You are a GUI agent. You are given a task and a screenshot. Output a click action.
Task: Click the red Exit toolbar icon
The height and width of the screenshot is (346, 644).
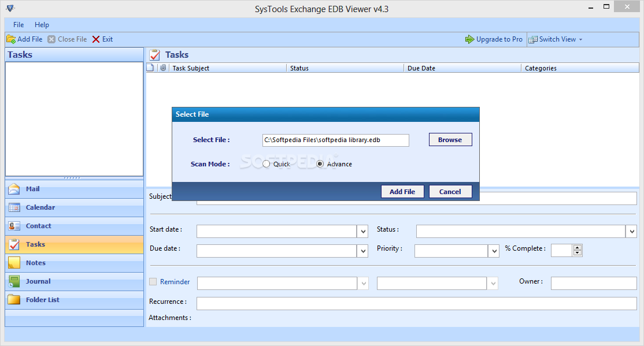tap(96, 39)
